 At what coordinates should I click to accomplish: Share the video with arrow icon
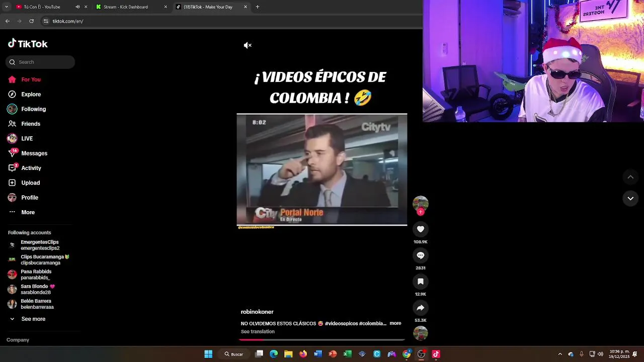[x=421, y=308]
